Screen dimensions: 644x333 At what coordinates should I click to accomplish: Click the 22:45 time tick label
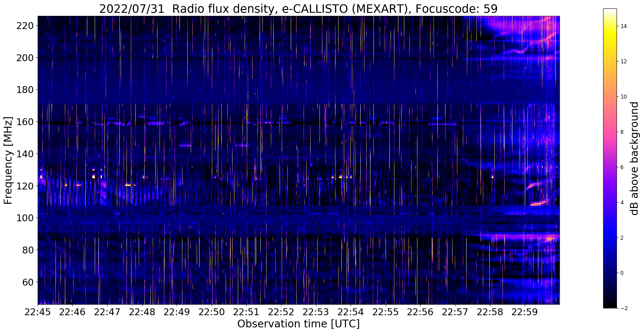pyautogui.click(x=38, y=312)
